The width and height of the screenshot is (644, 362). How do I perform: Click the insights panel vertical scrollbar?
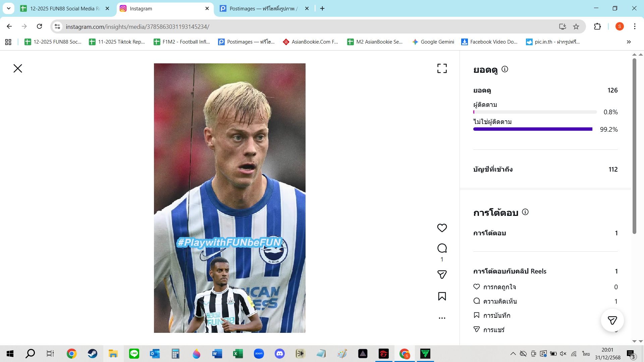coord(634,146)
